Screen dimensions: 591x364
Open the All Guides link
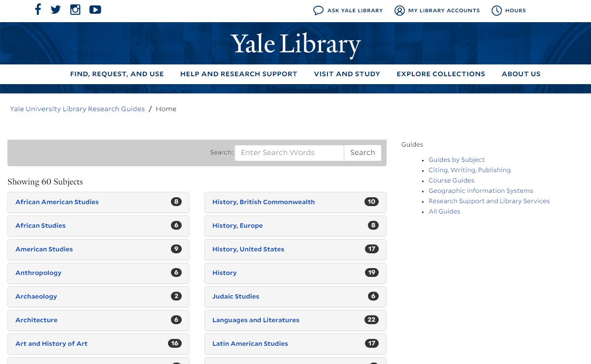pyautogui.click(x=444, y=212)
